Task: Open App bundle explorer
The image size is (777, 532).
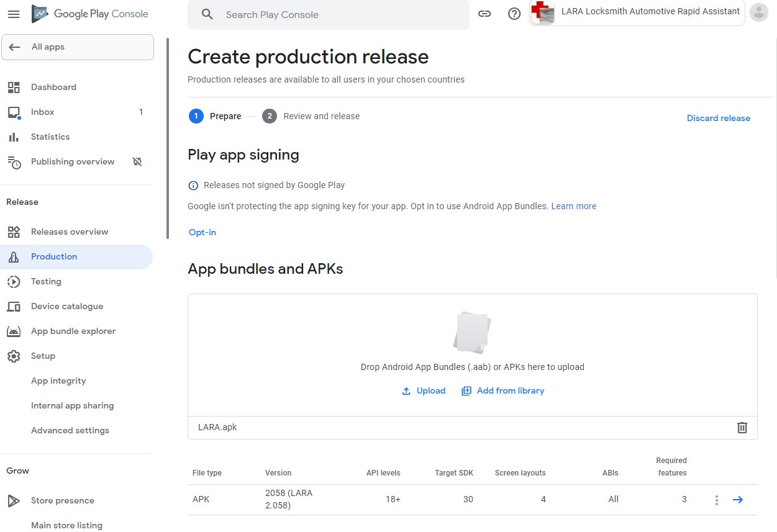Action: point(73,331)
